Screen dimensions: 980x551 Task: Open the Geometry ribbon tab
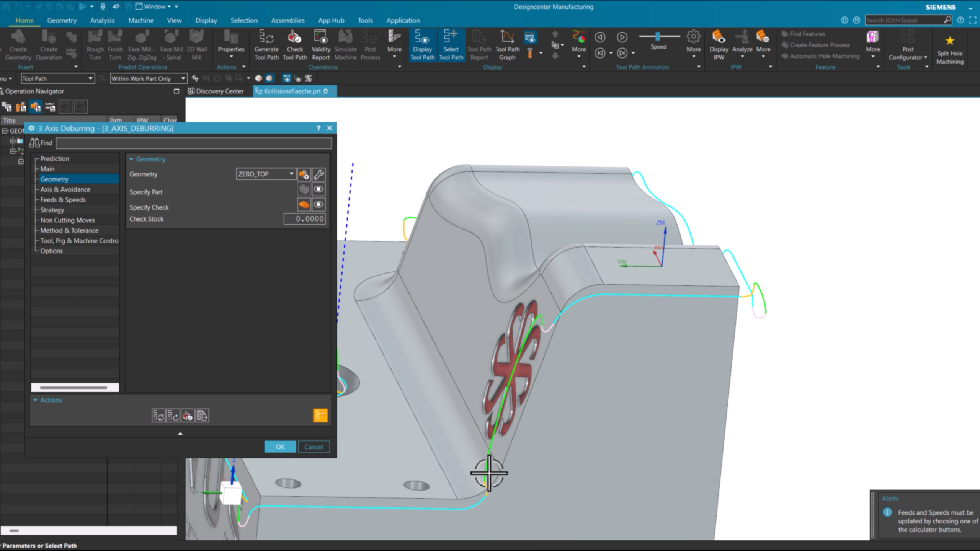click(62, 20)
